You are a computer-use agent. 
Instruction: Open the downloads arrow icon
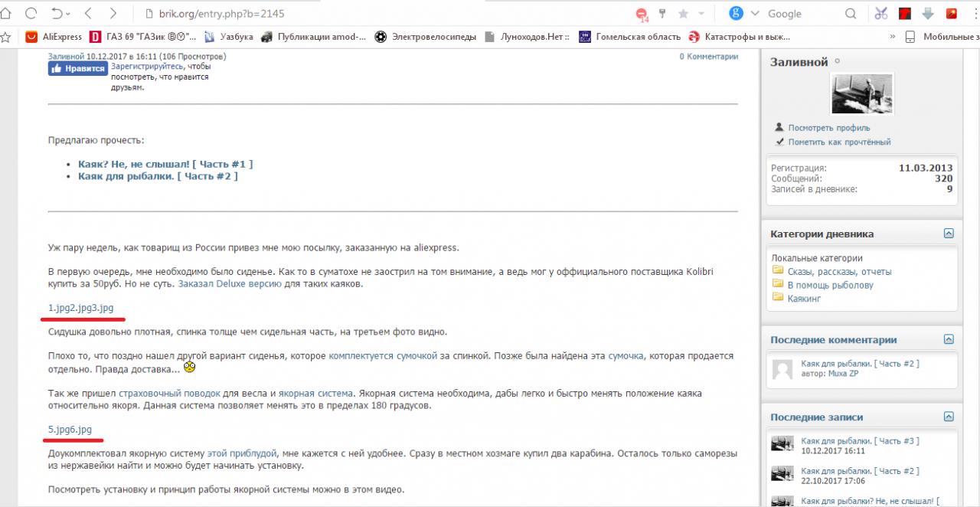pyautogui.click(x=928, y=14)
